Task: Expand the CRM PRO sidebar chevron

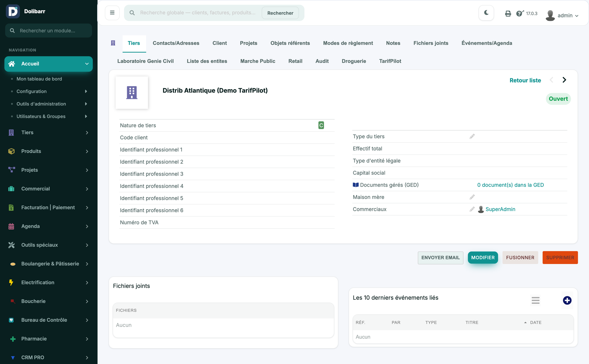Action: (87, 357)
